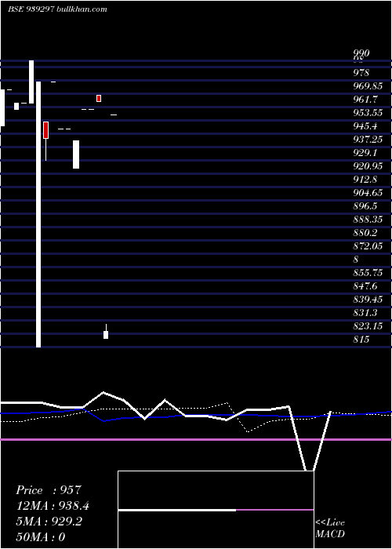This screenshot has height=549, width=392.
Task: Click the white candle between 937 and 921
Action: [x=76, y=155]
